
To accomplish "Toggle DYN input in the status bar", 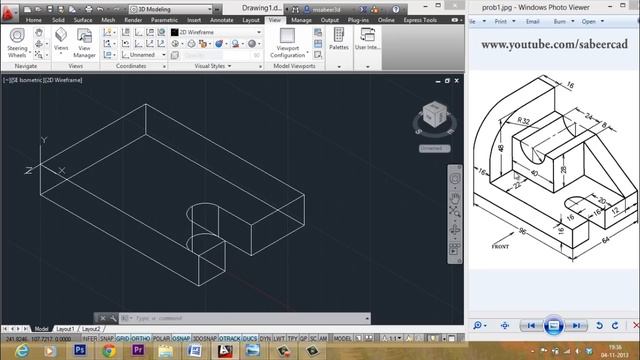I will [x=265, y=338].
